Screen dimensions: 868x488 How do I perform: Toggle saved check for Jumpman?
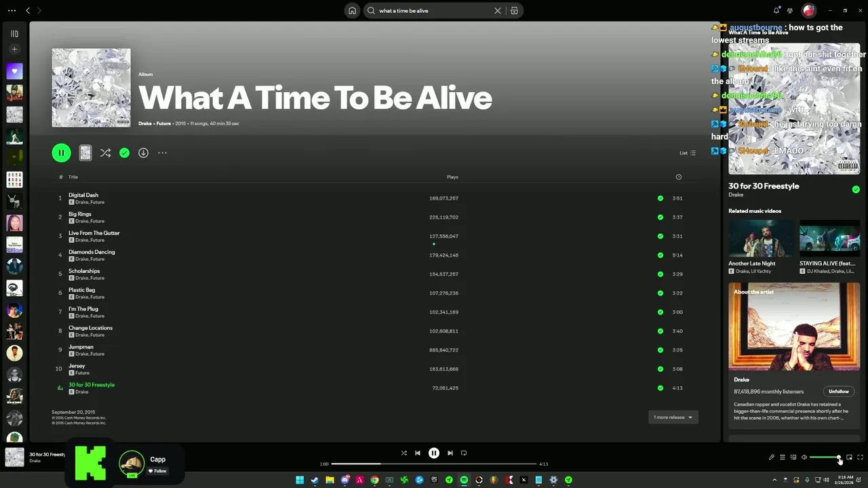(660, 350)
